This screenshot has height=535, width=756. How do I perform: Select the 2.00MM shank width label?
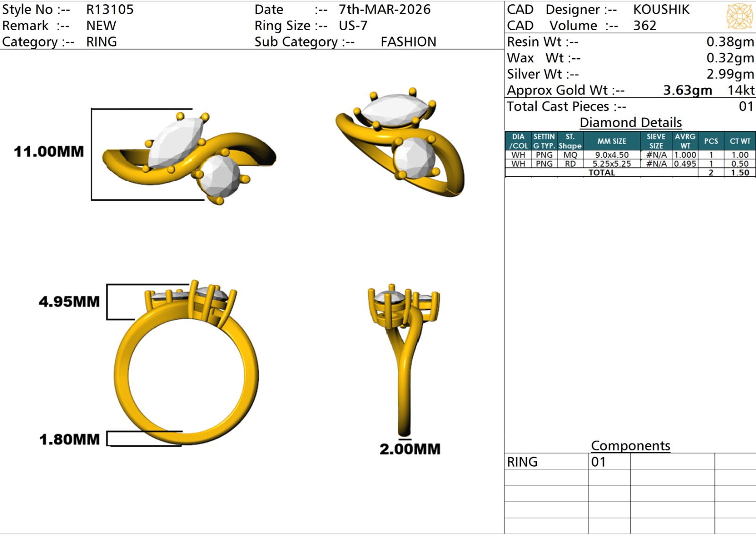[410, 449]
